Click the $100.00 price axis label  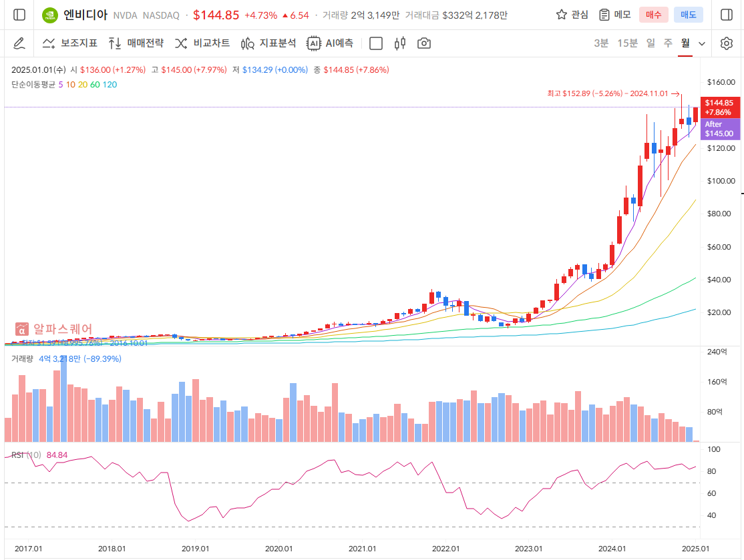coord(721,181)
